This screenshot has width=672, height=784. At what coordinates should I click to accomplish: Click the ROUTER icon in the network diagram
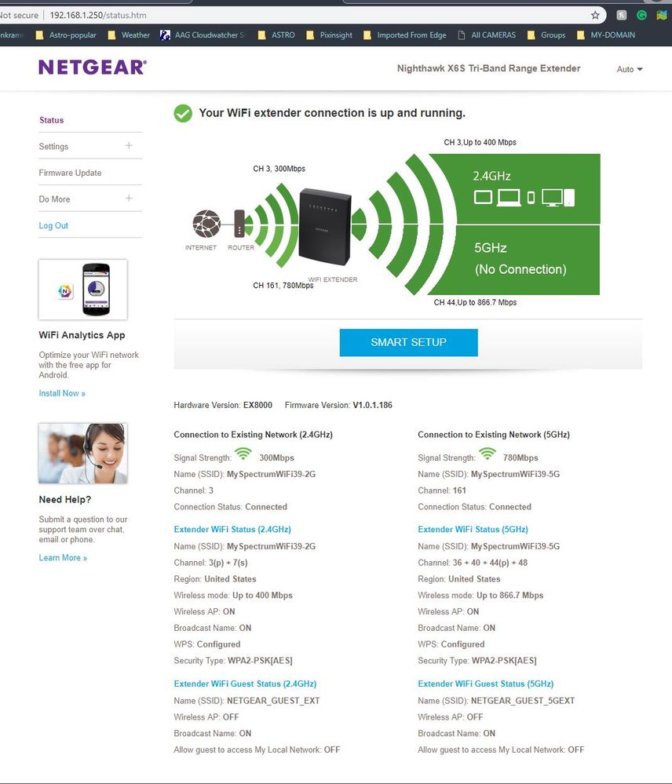pos(239,222)
